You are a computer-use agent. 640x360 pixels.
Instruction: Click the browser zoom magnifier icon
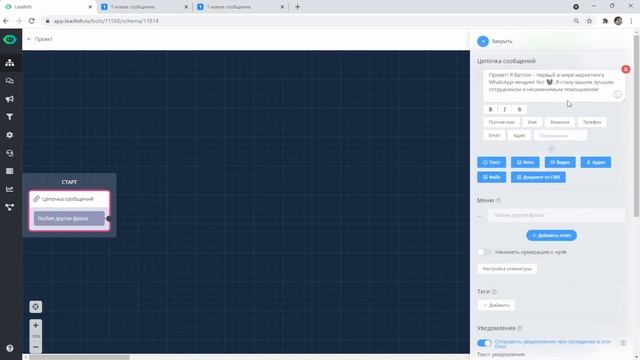576,21
